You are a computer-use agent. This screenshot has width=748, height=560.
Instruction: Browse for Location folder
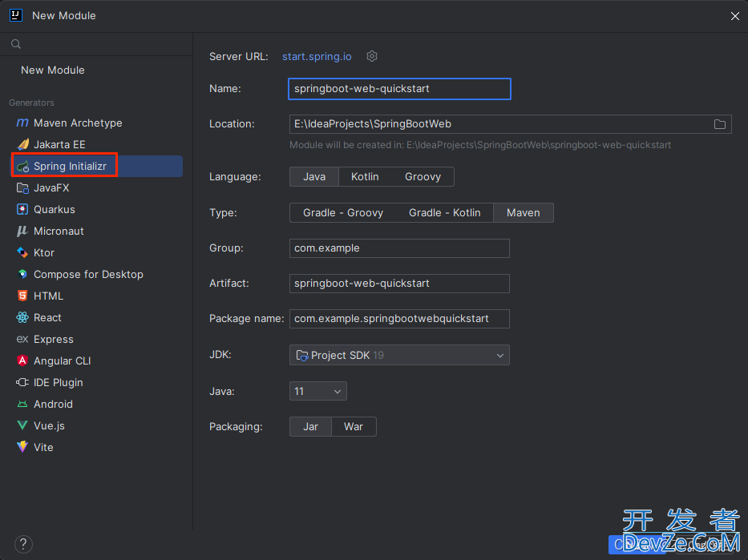point(720,124)
